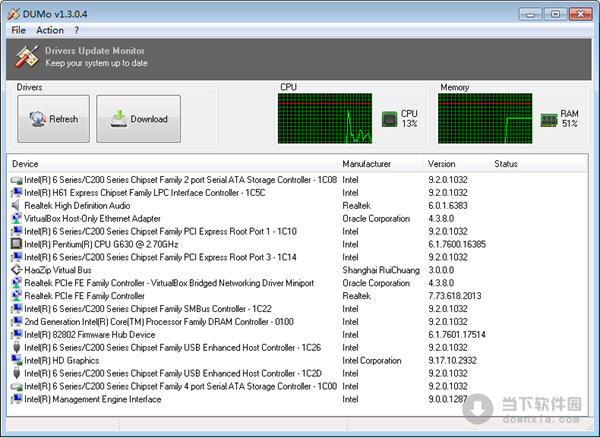Click icon of SMBus Controller - 1C22
600x438 pixels.
(x=16, y=308)
